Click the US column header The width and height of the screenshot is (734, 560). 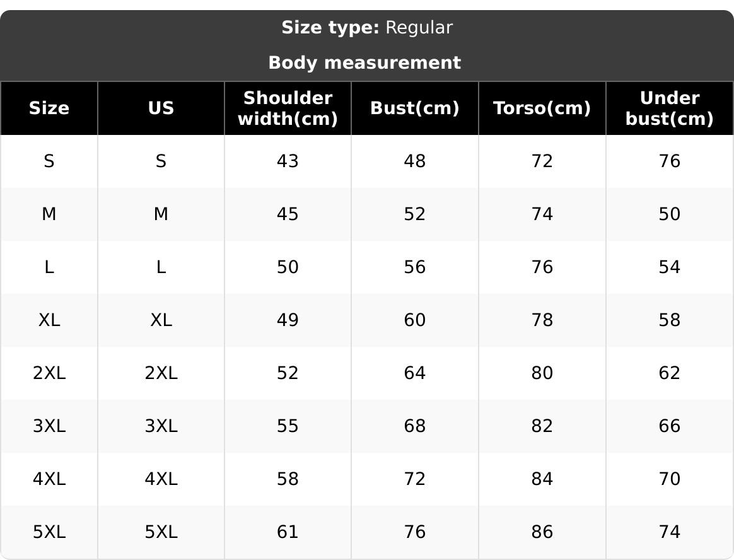point(161,108)
